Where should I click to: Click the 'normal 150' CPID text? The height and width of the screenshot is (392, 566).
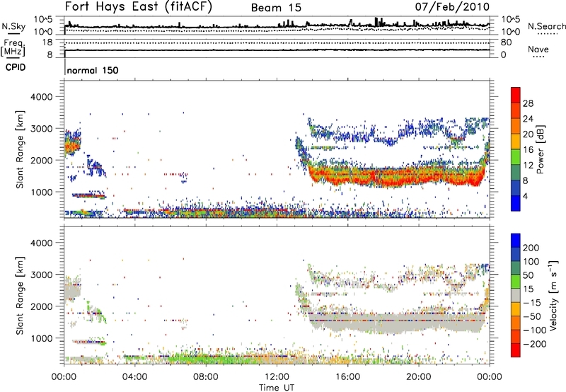pos(93,70)
